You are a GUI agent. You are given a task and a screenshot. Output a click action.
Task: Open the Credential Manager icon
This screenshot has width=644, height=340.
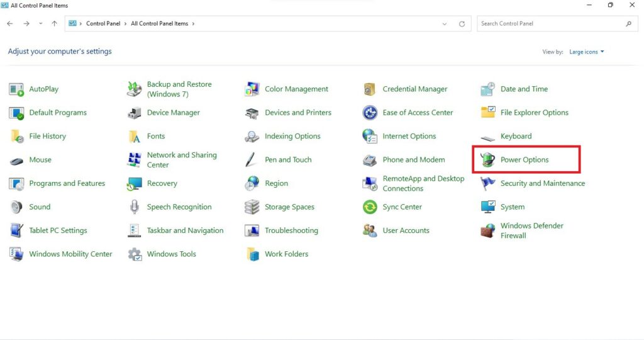(370, 89)
